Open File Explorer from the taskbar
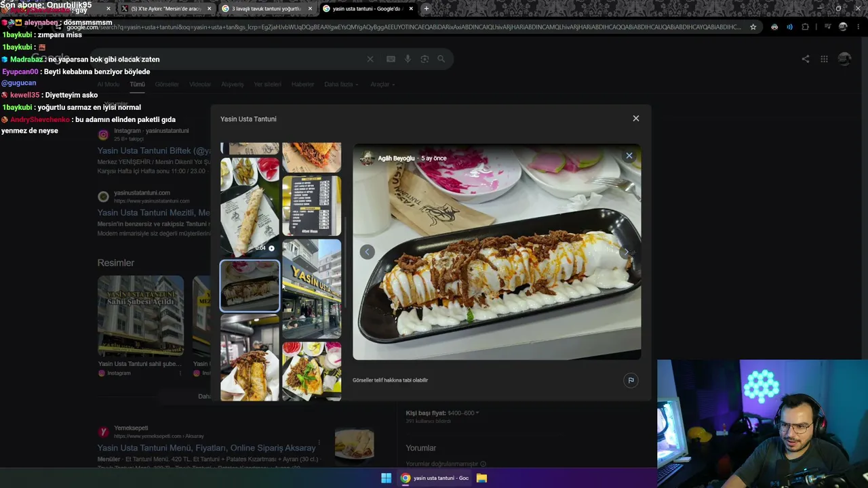 point(481,478)
